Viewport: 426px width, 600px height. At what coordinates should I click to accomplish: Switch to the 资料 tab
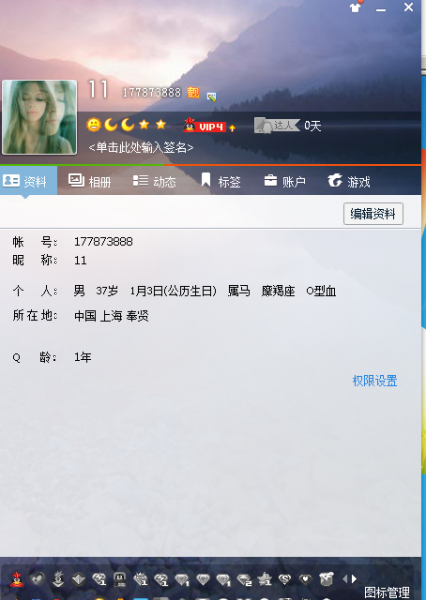[28, 181]
